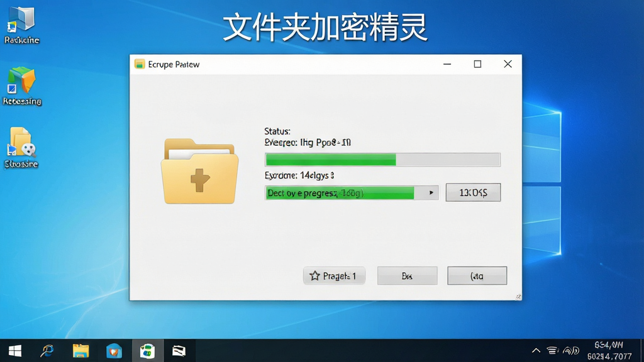
Task: Select the active green app taskbar icon
Action: click(x=147, y=351)
